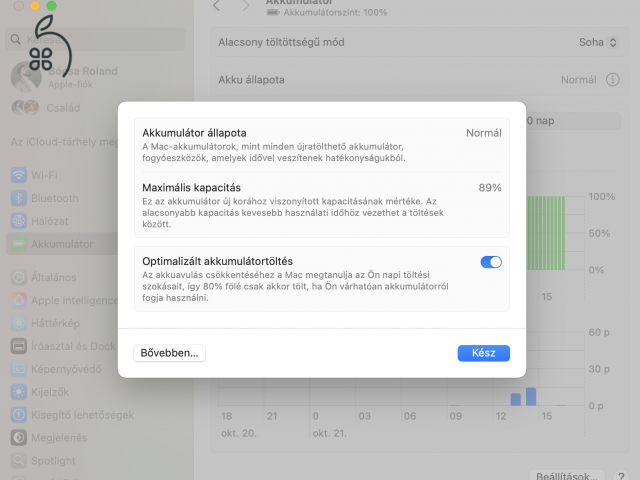Click the Kész button
Viewport: 640px width, 480px height.
click(484, 353)
